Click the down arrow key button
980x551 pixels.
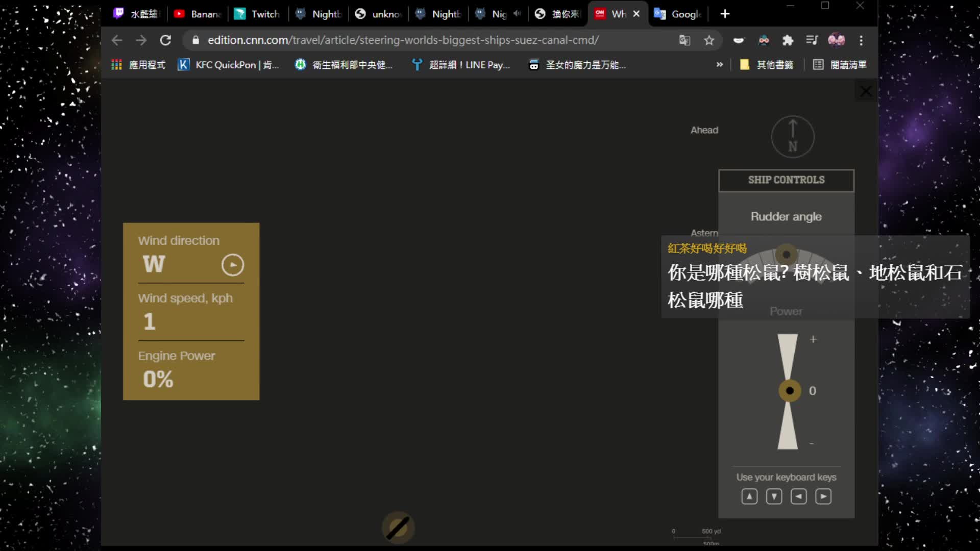774,496
